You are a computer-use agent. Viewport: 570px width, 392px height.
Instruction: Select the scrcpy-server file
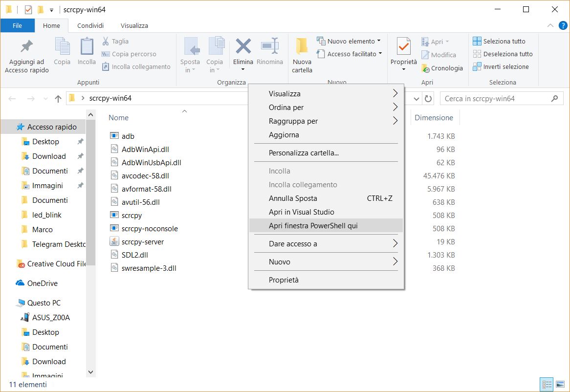pyautogui.click(x=137, y=241)
